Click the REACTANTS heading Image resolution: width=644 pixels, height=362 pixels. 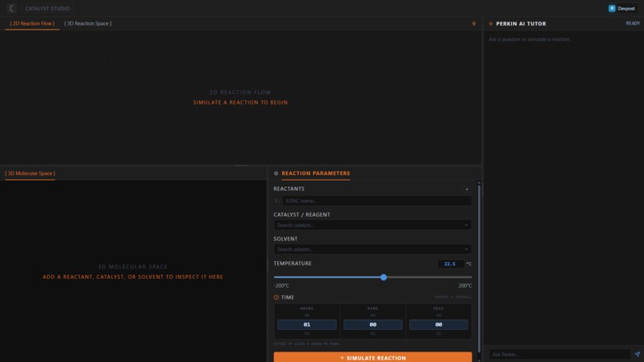click(288, 189)
